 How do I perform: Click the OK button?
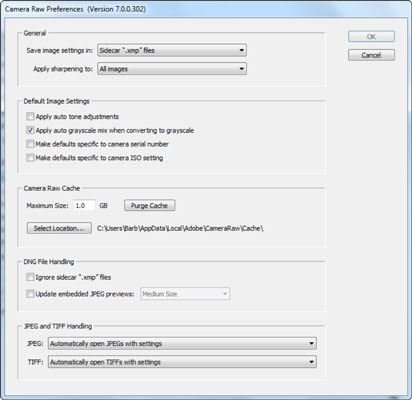(371, 36)
